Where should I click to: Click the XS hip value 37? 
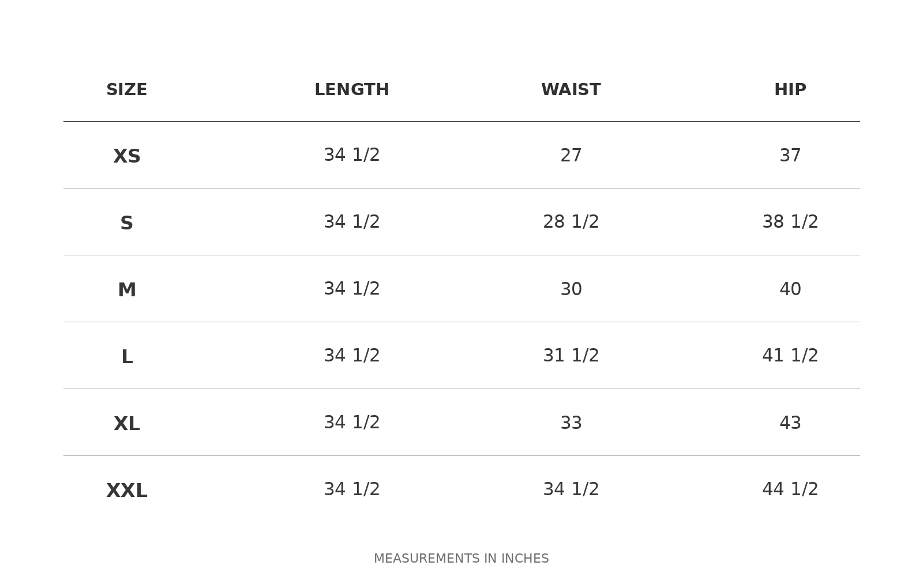(x=790, y=156)
